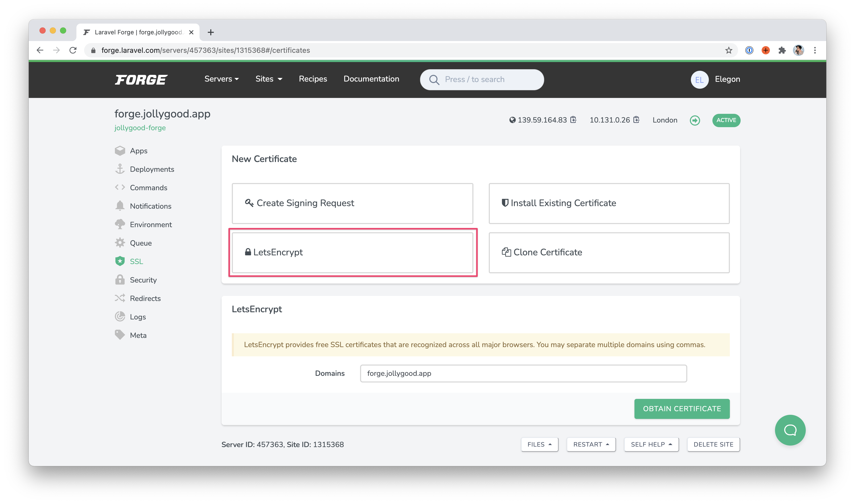Go back with browser back arrow

(40, 50)
